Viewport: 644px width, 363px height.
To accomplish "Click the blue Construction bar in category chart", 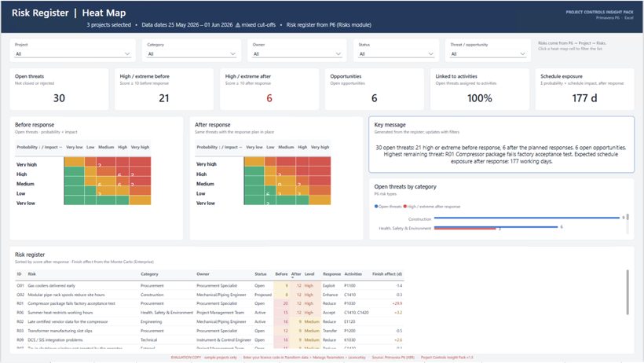I will 526,218.
